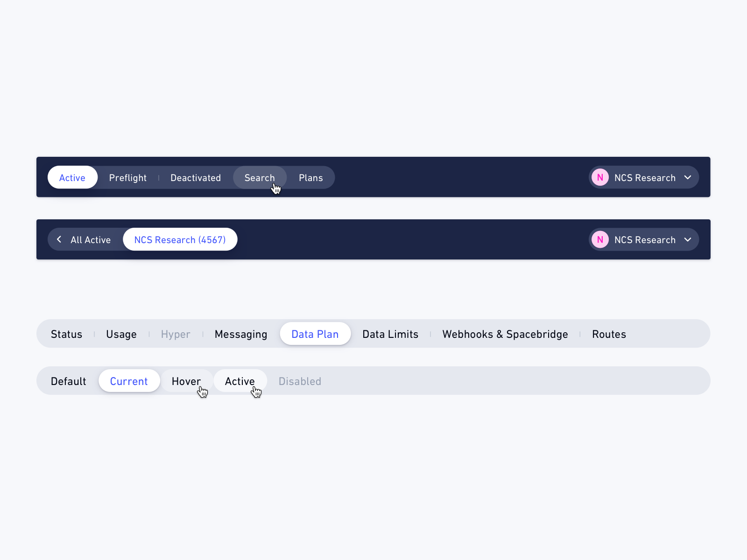Viewport: 747px width, 560px height.
Task: Click the Hover state tab
Action: coord(186,381)
